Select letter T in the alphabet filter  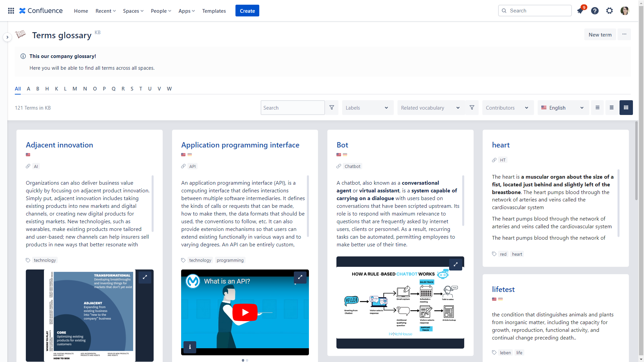click(x=141, y=89)
